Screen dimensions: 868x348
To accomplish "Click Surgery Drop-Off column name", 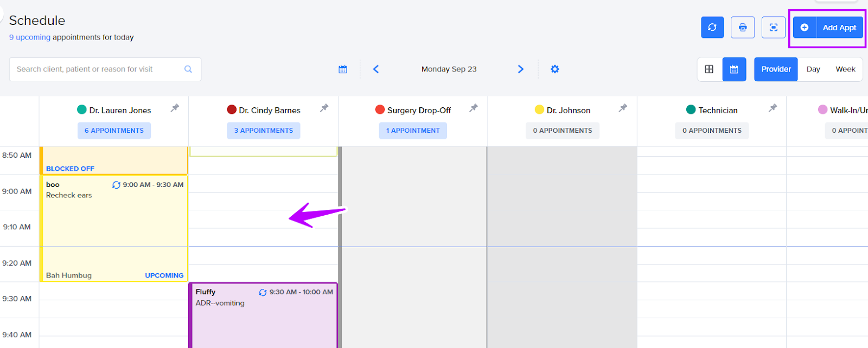I will [x=419, y=110].
